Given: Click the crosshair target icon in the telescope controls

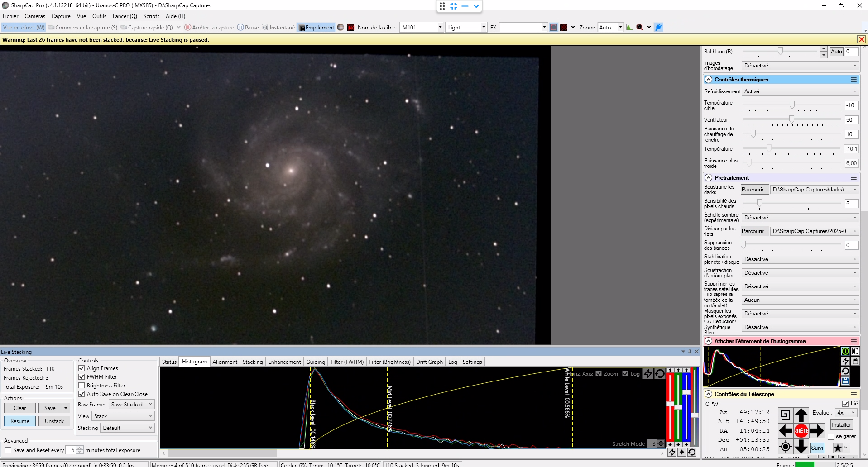Looking at the screenshot, I should tap(785, 447).
